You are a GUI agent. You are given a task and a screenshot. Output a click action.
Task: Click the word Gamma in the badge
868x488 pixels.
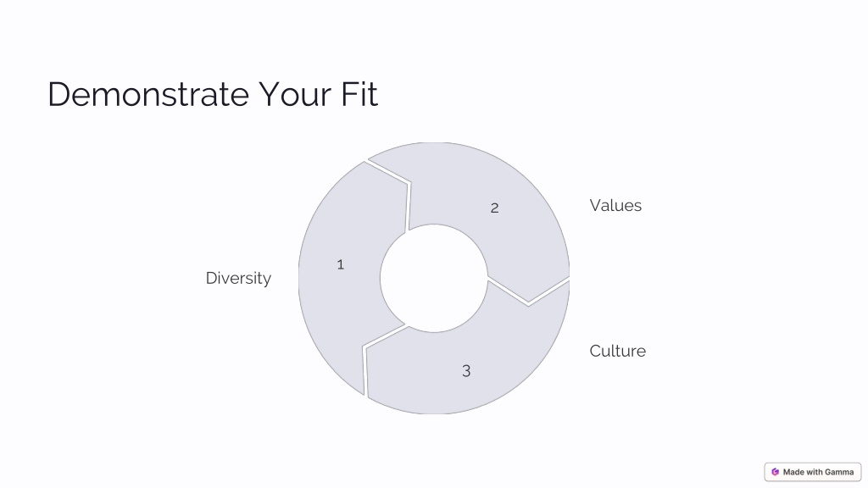pyautogui.click(x=839, y=472)
